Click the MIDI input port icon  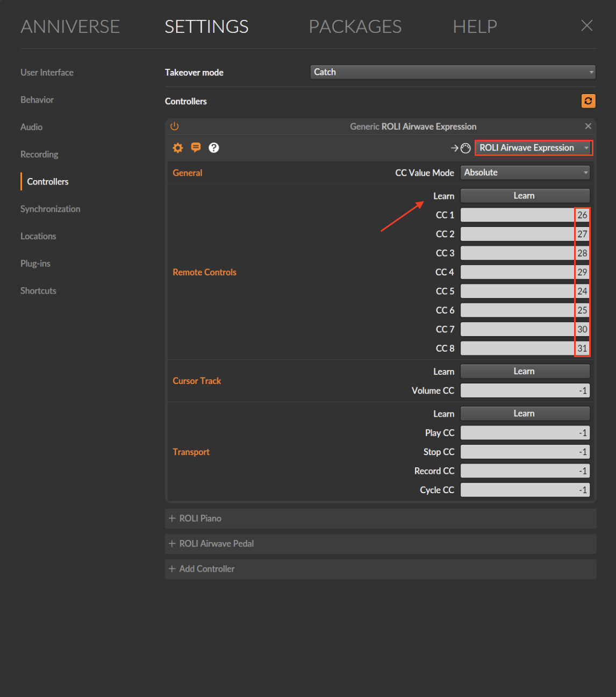(x=465, y=148)
